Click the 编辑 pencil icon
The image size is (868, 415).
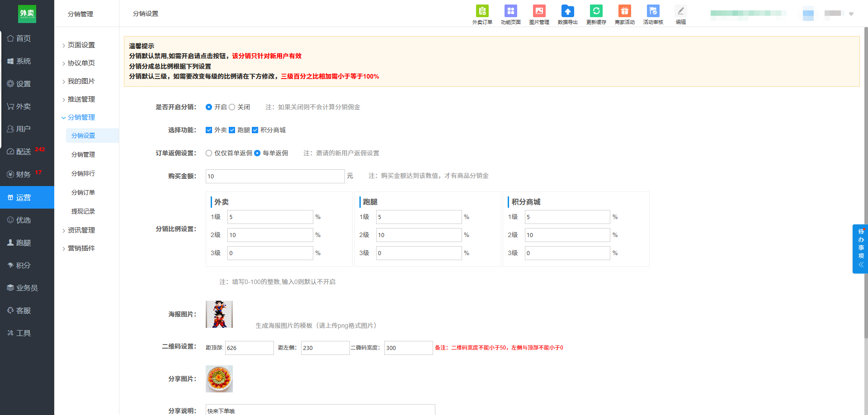pyautogui.click(x=680, y=11)
